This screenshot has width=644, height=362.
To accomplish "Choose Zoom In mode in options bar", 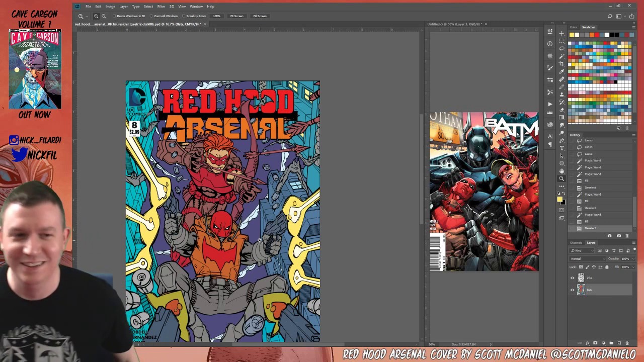I will click(96, 16).
